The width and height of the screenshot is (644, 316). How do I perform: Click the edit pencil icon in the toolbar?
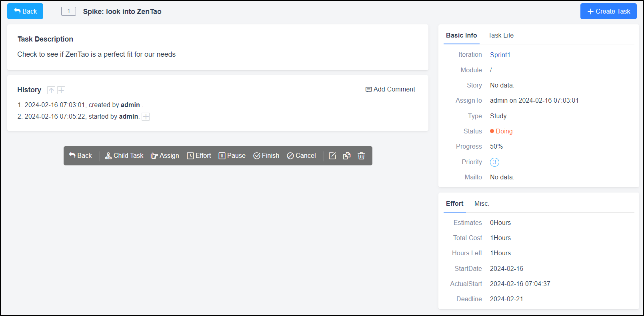332,156
